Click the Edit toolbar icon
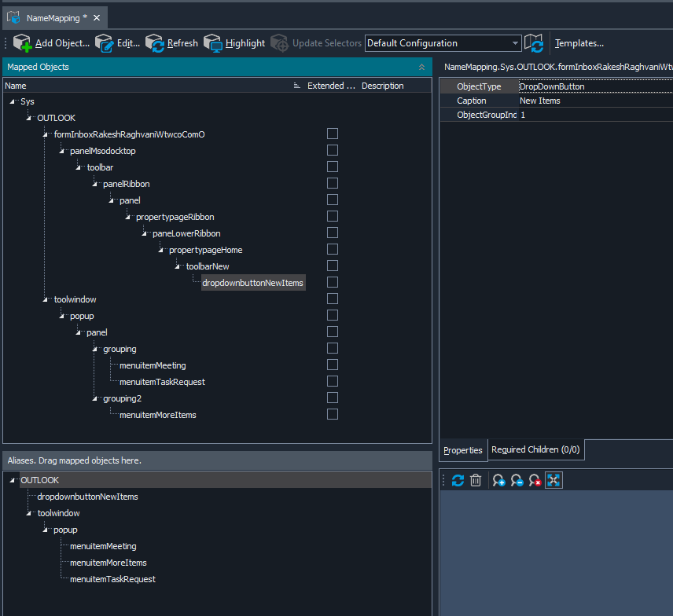Screen dimensions: 673x616 (x=105, y=43)
